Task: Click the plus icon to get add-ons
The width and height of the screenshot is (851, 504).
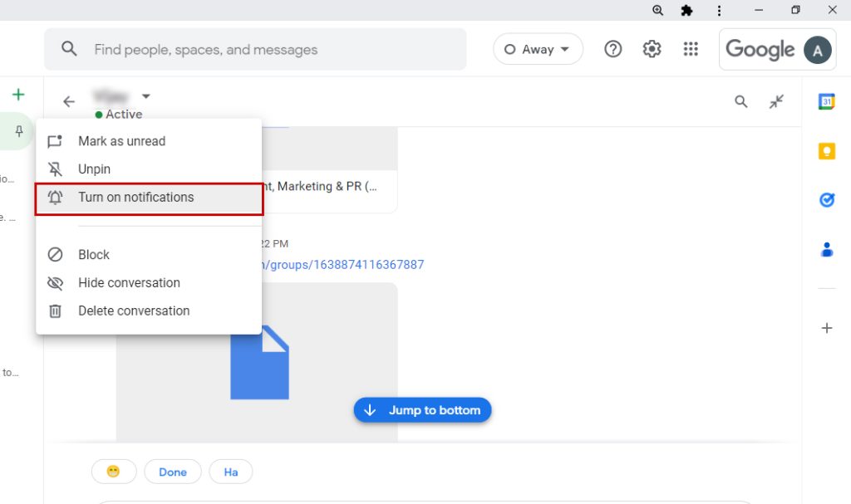Action: pyautogui.click(x=826, y=328)
